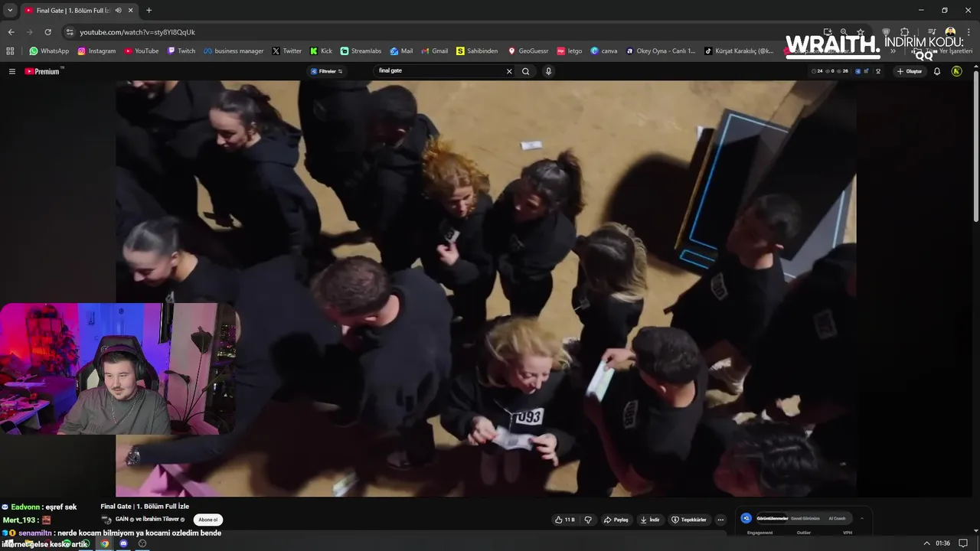Focus the YouTube search field

(x=440, y=71)
